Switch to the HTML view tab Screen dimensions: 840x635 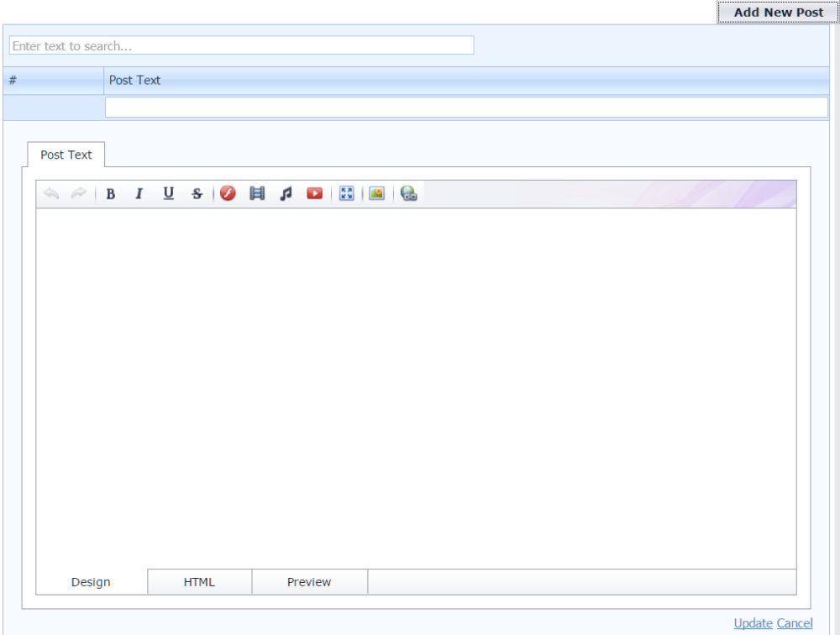point(199,582)
